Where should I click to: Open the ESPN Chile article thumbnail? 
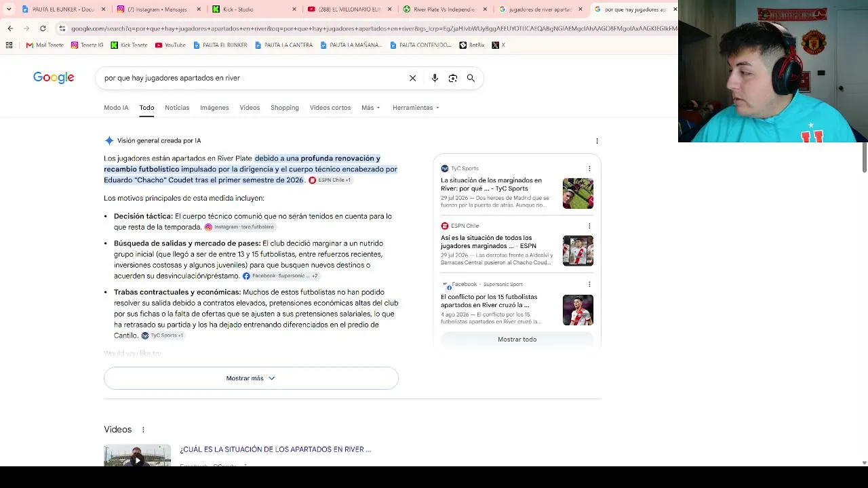click(578, 251)
